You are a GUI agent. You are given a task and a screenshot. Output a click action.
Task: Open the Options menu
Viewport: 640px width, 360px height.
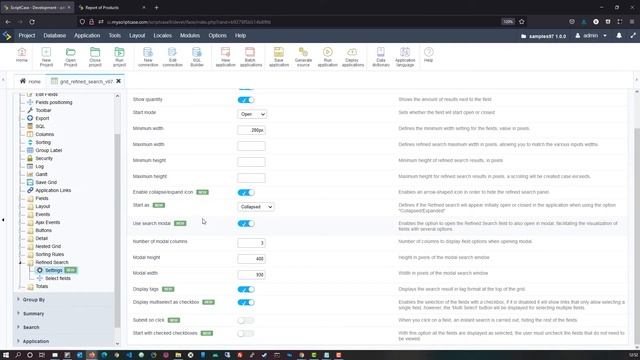tap(218, 36)
